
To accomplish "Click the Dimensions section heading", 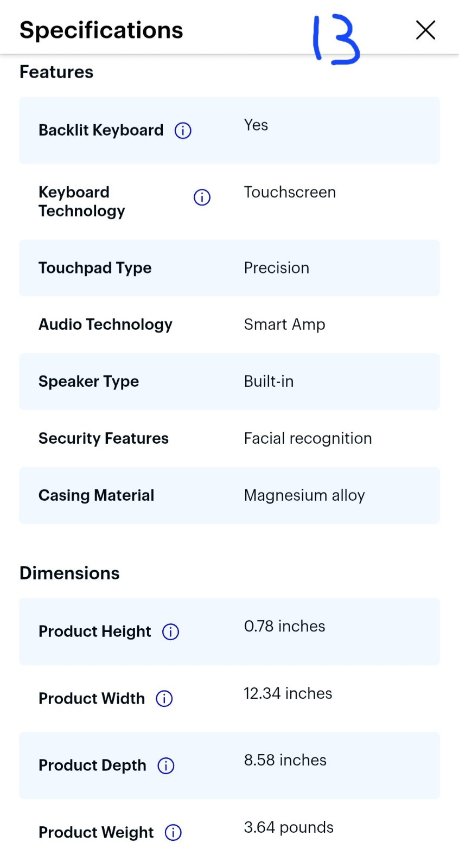I will coord(69,573).
